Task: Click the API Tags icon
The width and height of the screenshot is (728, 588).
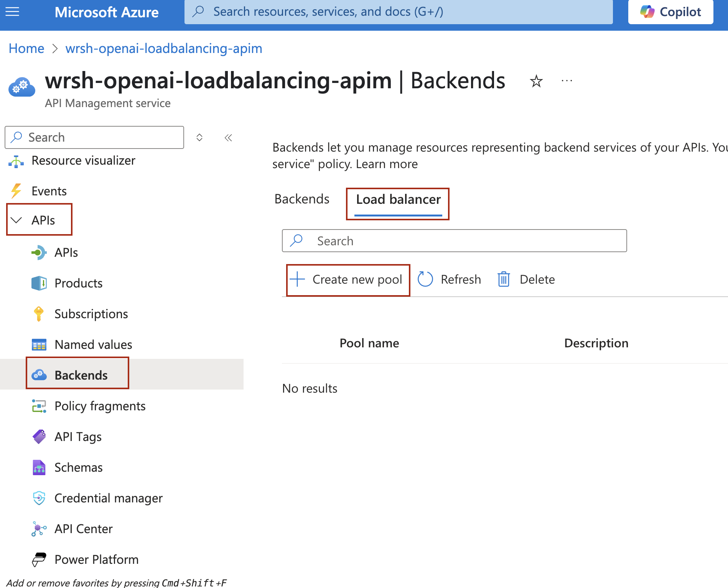Action: 39,437
